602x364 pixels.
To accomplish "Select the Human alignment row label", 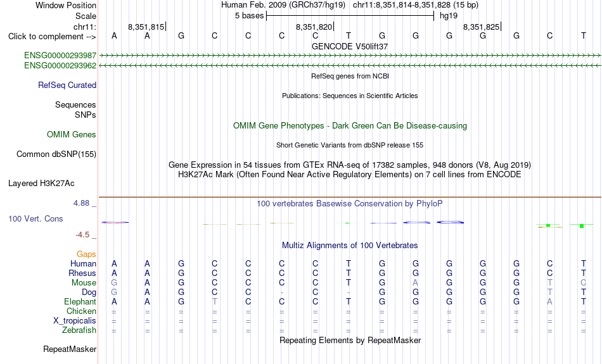I will point(83,264).
